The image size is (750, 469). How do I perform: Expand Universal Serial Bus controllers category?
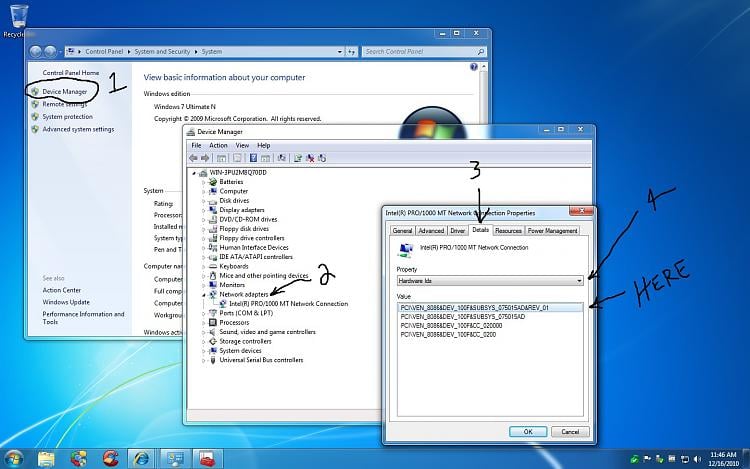point(203,360)
